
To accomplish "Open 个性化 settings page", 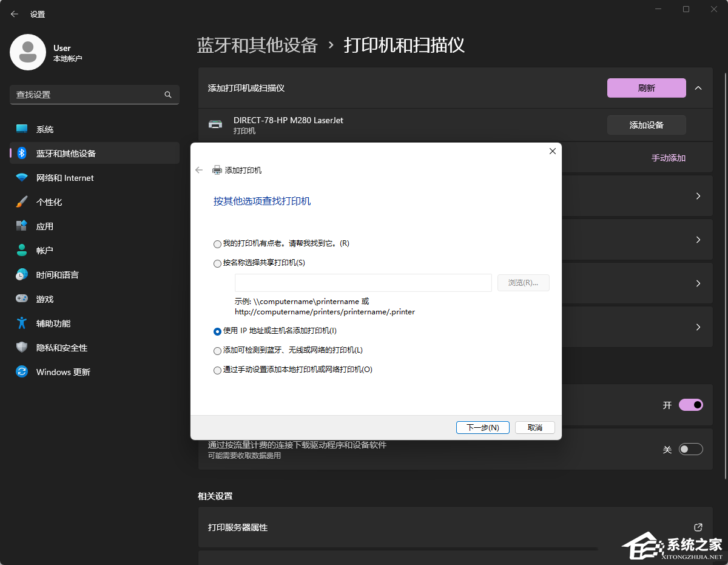I will coord(95,202).
